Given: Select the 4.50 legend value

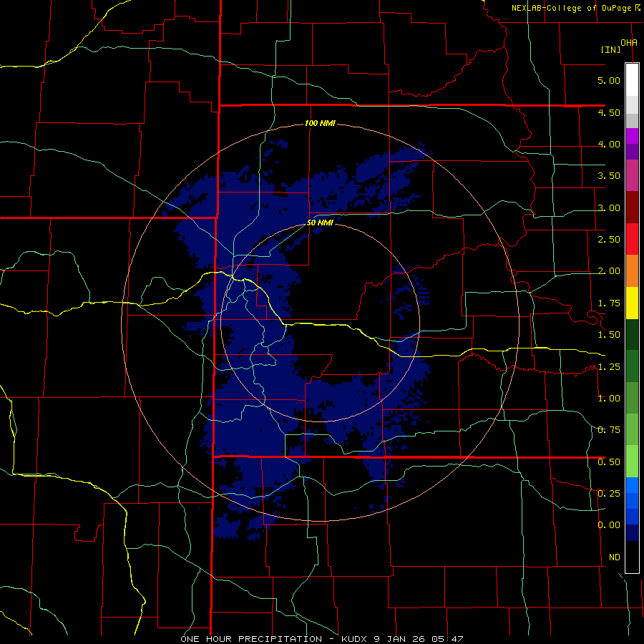Looking at the screenshot, I should 609,112.
